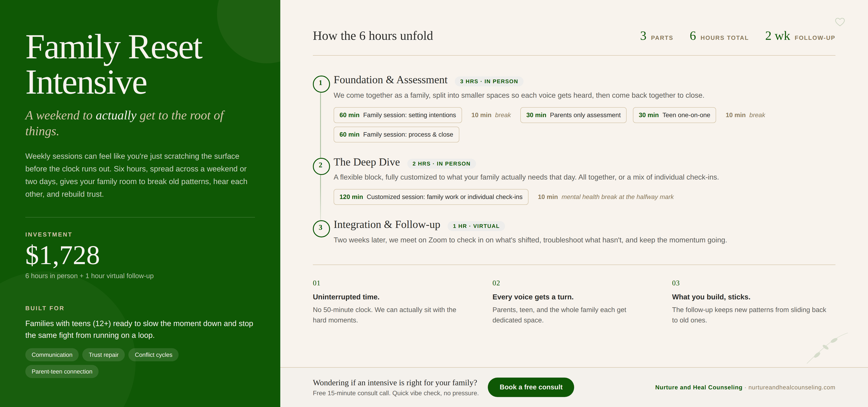Click the "Uninterrupted time." heading
868x407 pixels.
click(x=346, y=297)
